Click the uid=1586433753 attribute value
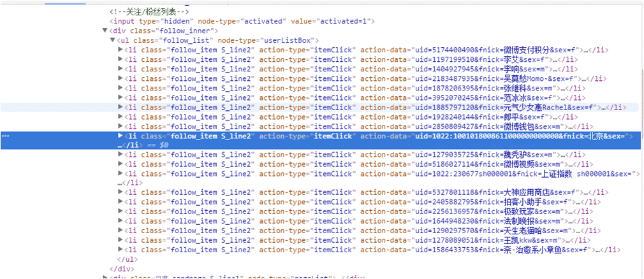This screenshot has width=644, height=279. (x=502, y=249)
